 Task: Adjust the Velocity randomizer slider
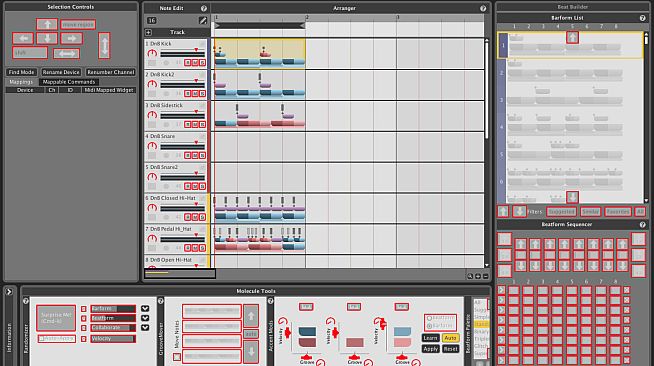coord(113,339)
